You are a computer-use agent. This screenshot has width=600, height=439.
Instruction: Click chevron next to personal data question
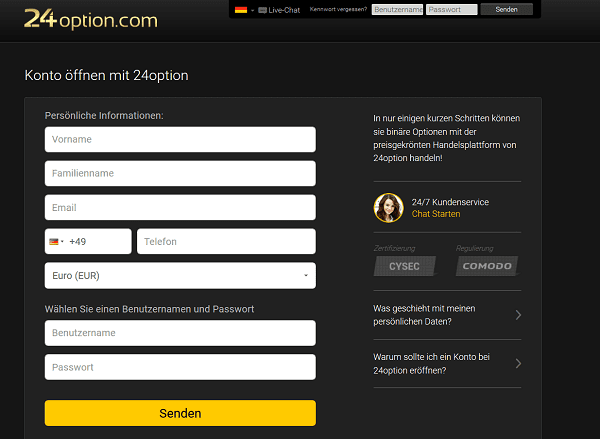coord(518,315)
